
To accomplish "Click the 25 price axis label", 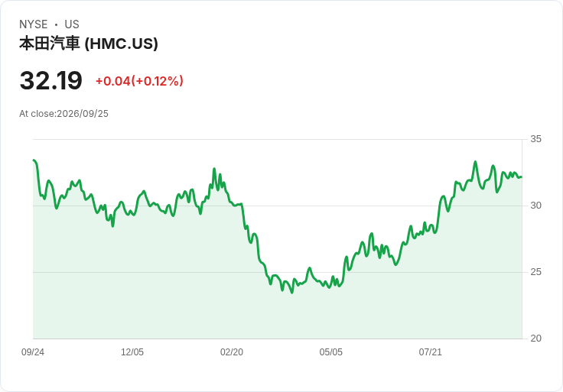I will tap(535, 272).
